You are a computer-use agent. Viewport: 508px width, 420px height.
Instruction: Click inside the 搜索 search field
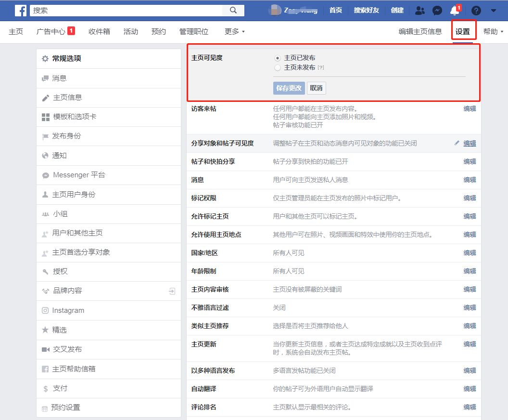[x=127, y=11]
